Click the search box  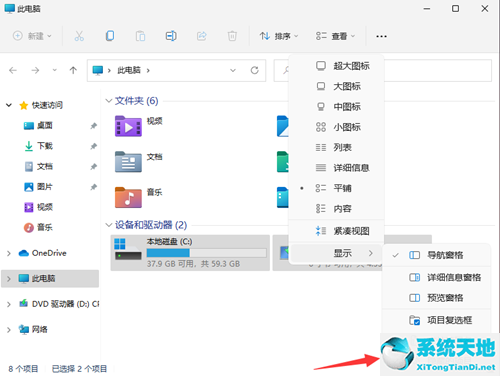pyautogui.click(x=382, y=70)
